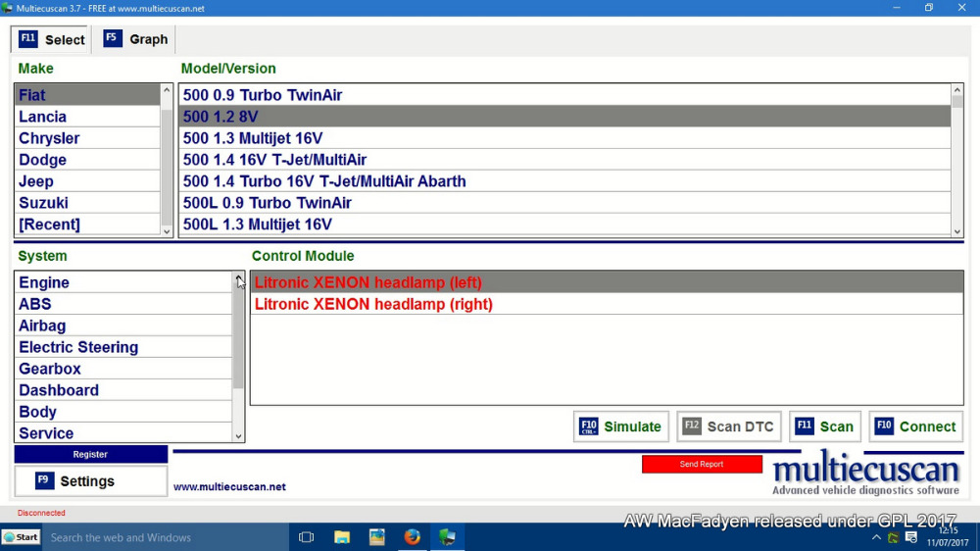
Task: Switch to the Graph tab
Action: (x=135, y=39)
